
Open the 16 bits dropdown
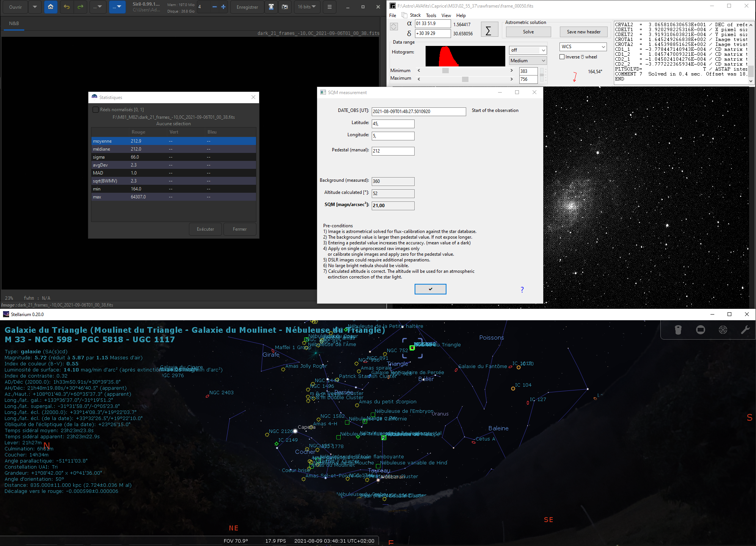pyautogui.click(x=307, y=7)
